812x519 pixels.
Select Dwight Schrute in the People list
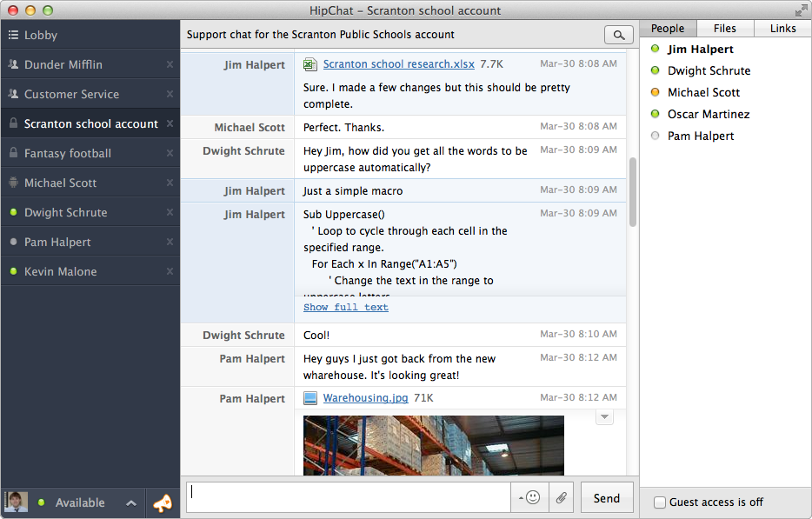709,71
